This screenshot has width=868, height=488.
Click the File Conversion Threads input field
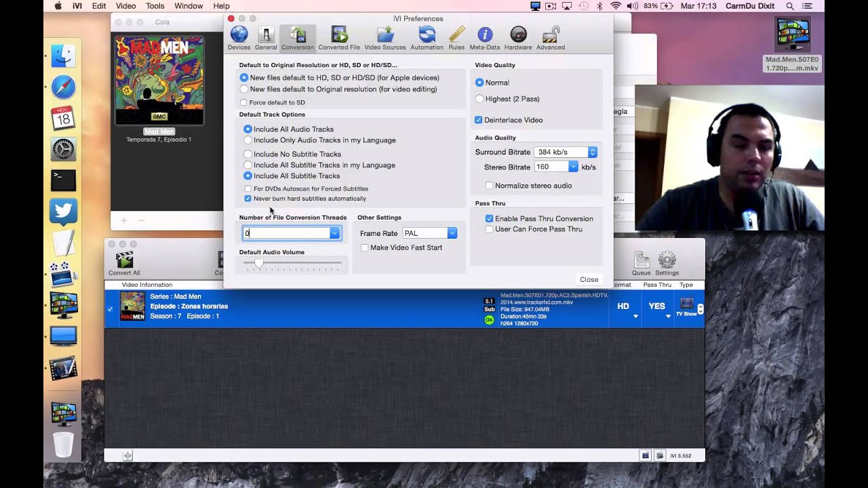[286, 233]
